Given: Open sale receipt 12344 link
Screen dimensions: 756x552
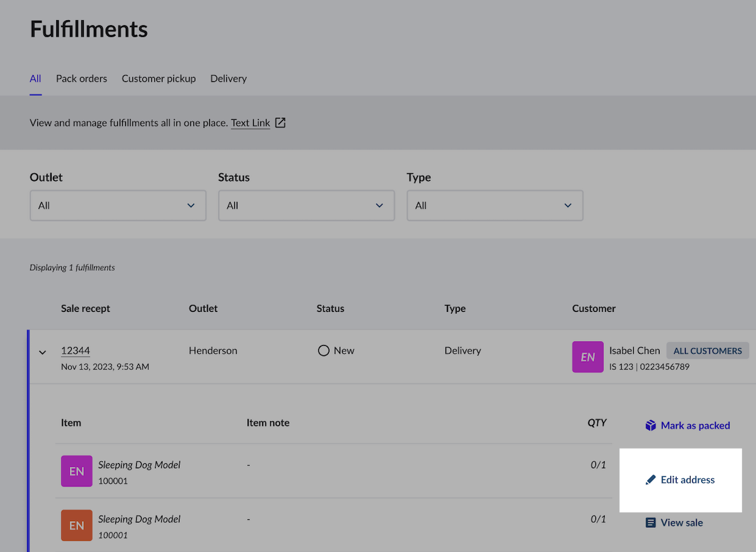Looking at the screenshot, I should 76,350.
